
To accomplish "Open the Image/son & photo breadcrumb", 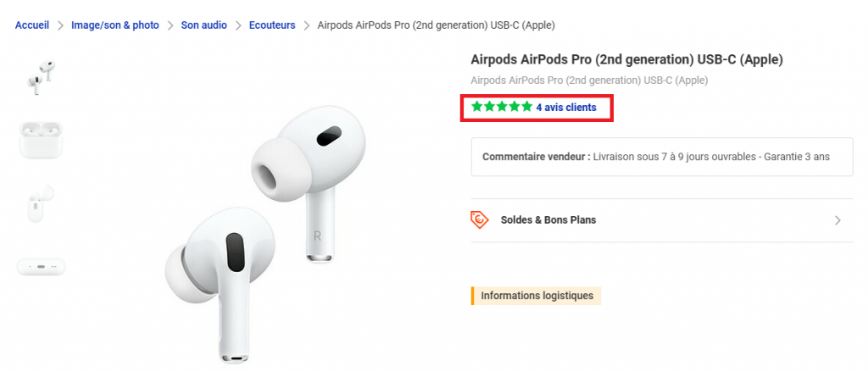I will click(x=115, y=25).
